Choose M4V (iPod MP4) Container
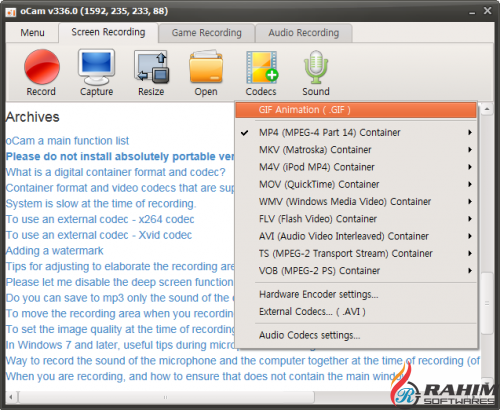The height and width of the screenshot is (410, 500). click(356, 167)
